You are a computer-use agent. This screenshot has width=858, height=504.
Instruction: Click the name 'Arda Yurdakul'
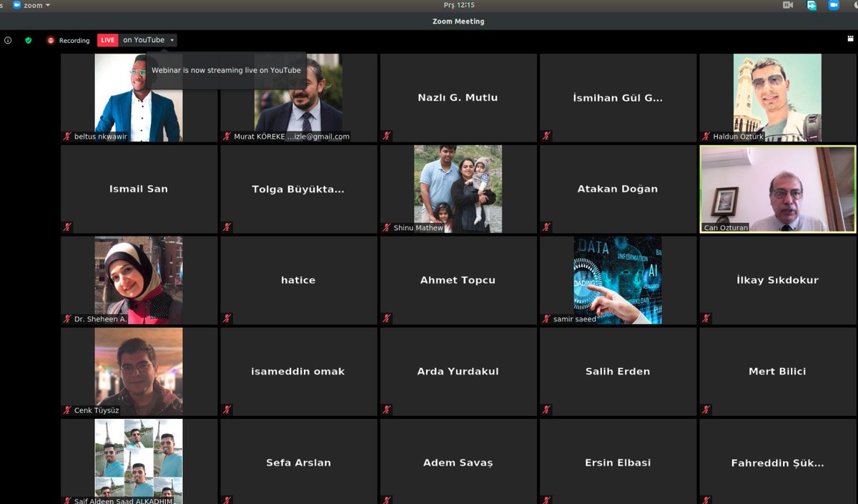coord(458,372)
